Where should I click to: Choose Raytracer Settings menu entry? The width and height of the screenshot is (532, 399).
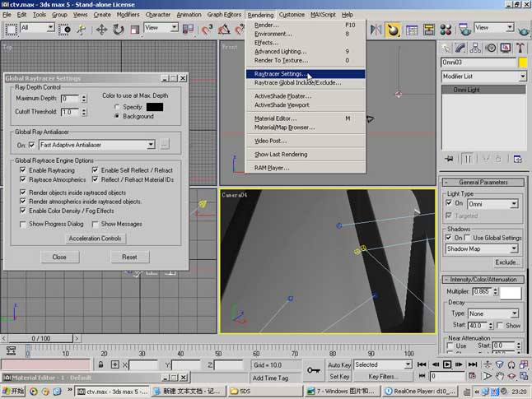[306, 74]
